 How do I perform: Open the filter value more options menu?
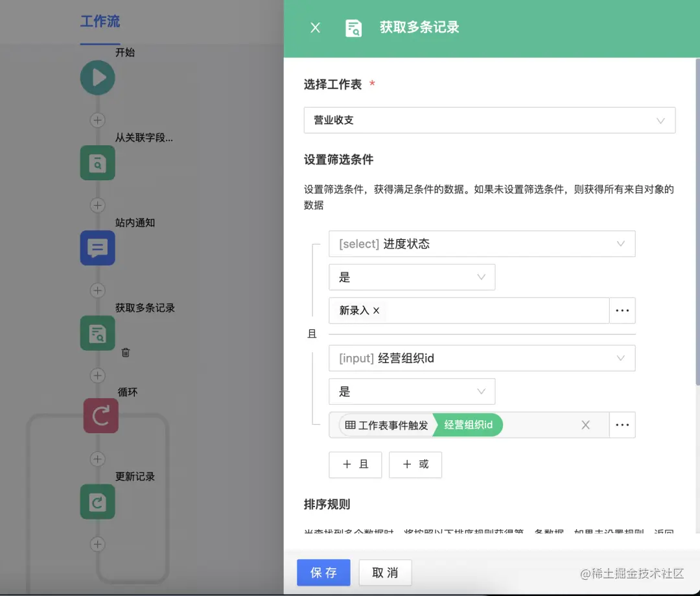(623, 311)
